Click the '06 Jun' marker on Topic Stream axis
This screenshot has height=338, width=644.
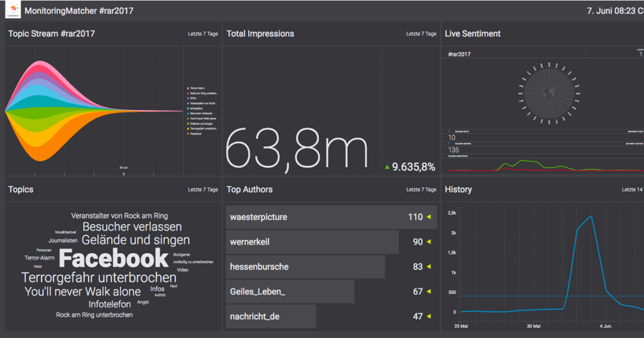124,168
